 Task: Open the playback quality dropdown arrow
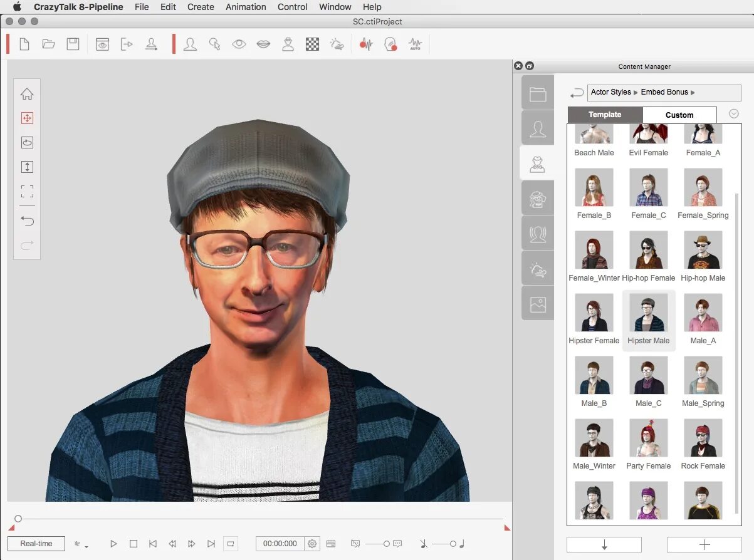pos(86,547)
